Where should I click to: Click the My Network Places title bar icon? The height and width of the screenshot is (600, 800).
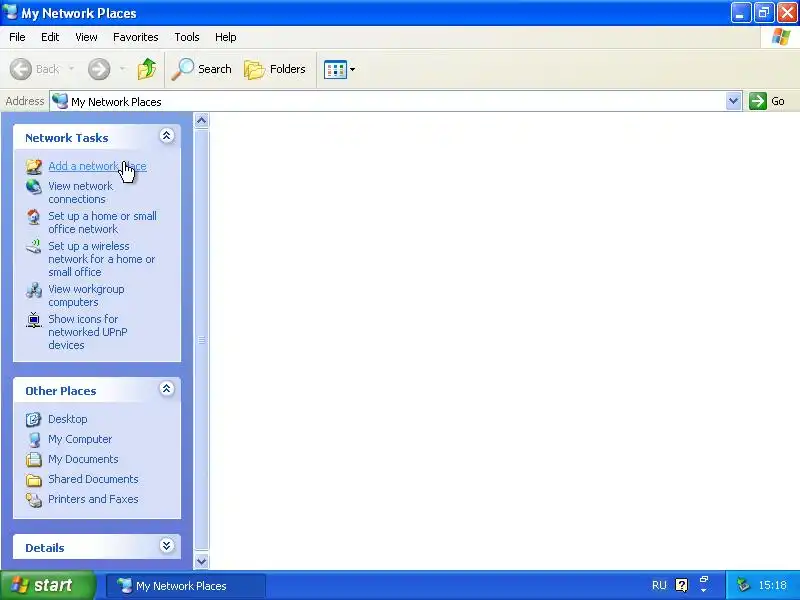[x=9, y=12]
